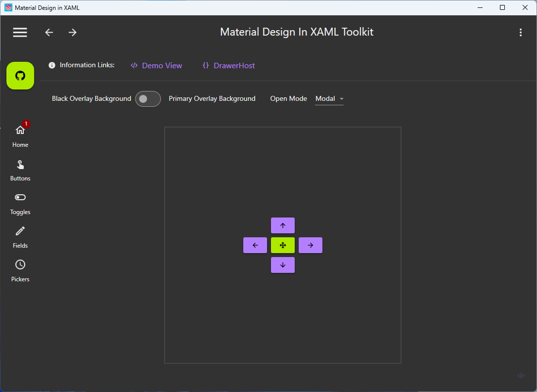Go forward with the right arrow in the header

[72, 32]
